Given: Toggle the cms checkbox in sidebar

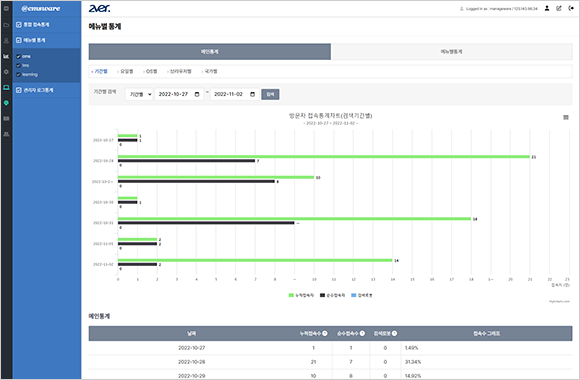Looking at the screenshot, I should [18, 56].
